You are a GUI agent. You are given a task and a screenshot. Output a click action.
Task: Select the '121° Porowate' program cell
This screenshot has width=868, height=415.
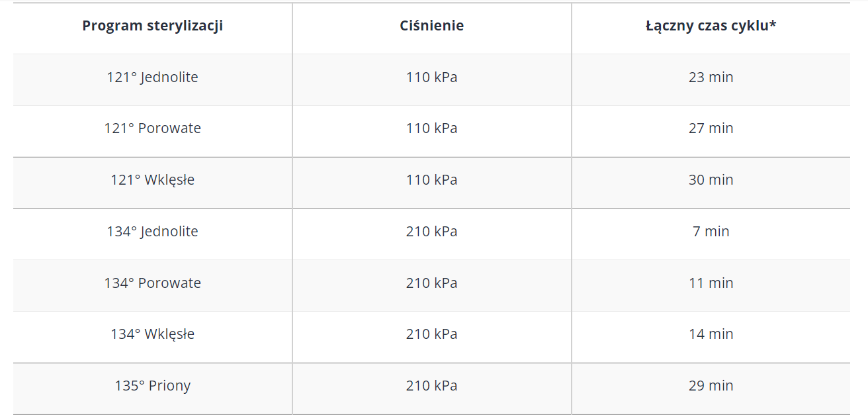point(152,128)
